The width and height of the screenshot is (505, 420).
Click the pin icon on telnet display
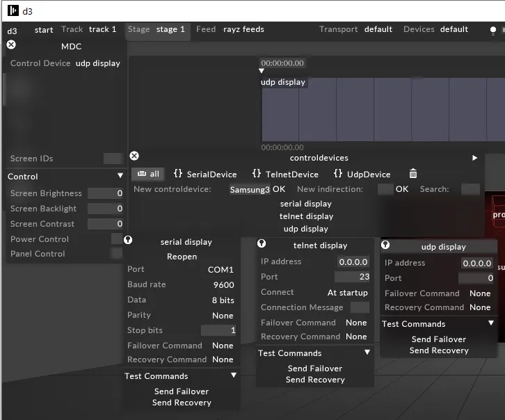262,243
